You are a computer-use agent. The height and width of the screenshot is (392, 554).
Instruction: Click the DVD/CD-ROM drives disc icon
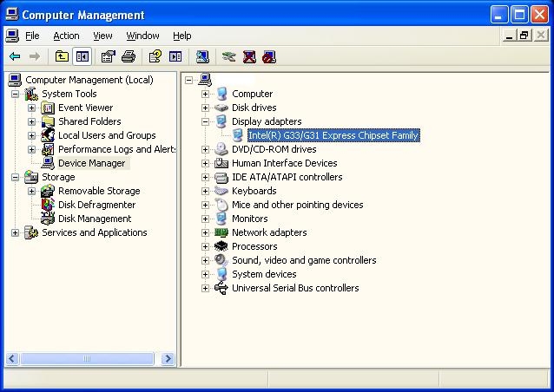pyautogui.click(x=221, y=149)
